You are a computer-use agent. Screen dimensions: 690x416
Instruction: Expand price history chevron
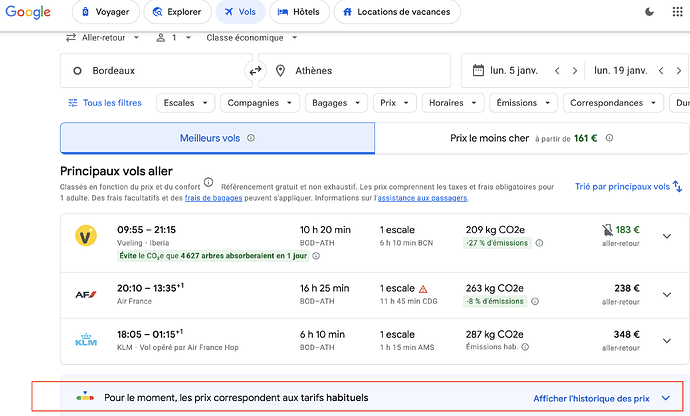pos(666,398)
